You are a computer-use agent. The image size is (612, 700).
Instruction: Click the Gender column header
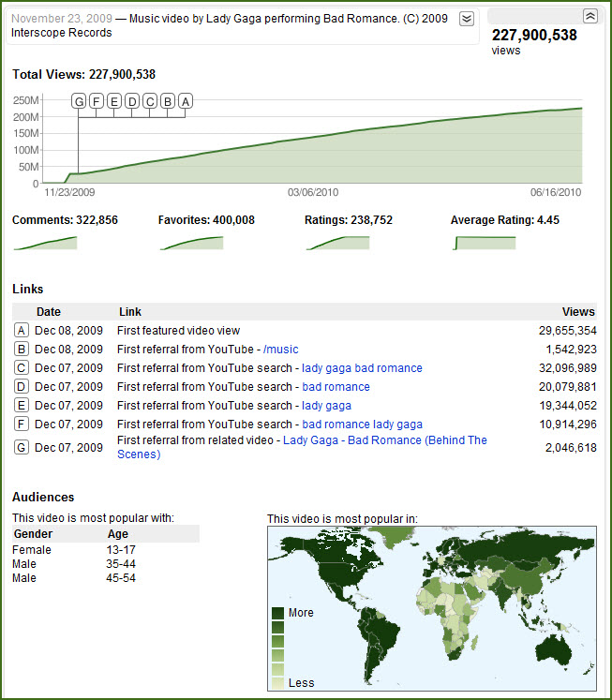[x=33, y=534]
